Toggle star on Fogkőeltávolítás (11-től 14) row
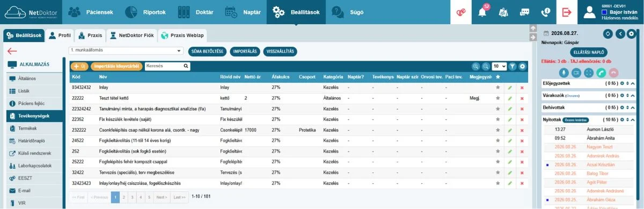644x209 pixels. [x=498, y=141]
